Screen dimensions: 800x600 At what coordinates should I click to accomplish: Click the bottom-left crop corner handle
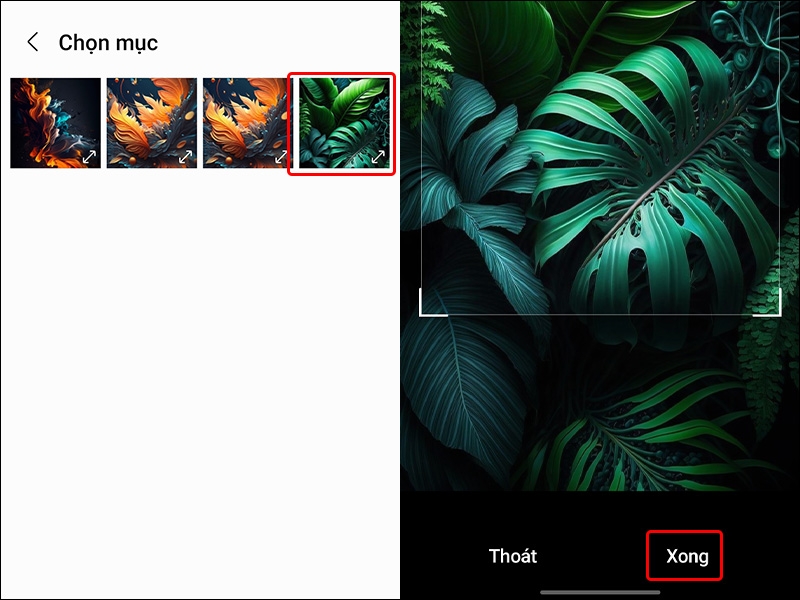433,303
